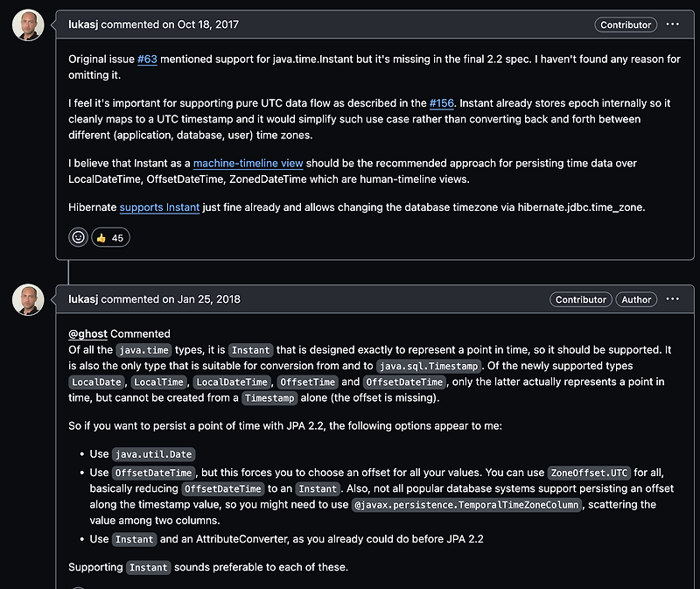
Task: Click the java.util.Date code snippet
Action: 152,454
